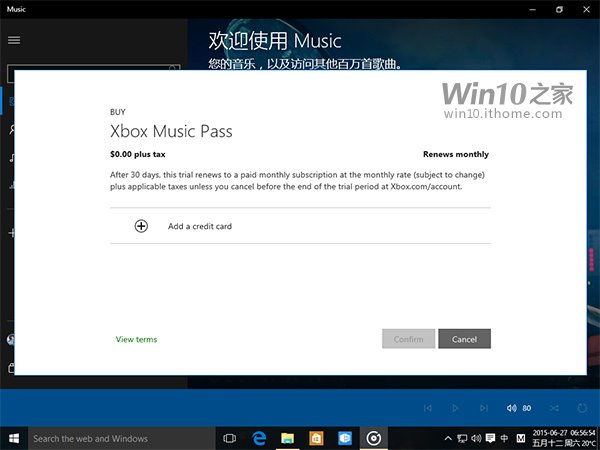
Task: Show hidden system tray icons
Action: coord(448,439)
